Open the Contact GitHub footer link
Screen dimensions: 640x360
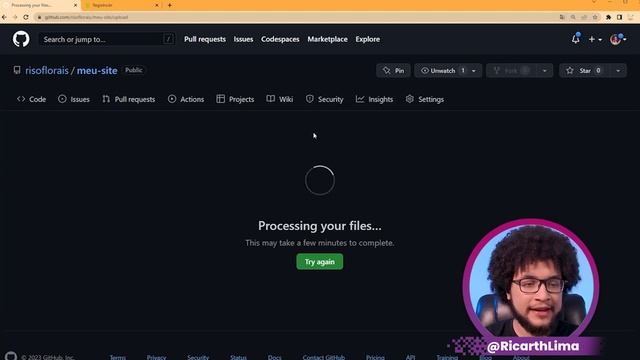point(324,357)
